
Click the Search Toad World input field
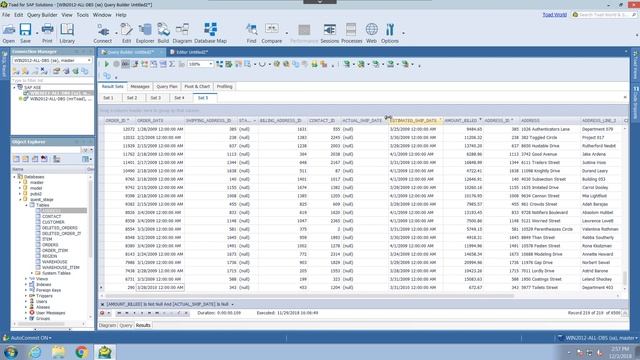point(604,15)
